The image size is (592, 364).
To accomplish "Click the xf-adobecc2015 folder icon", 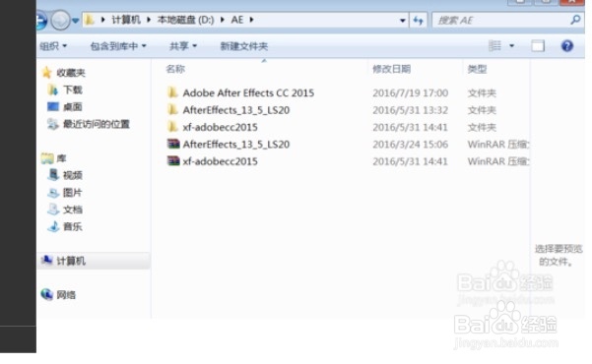I will click(x=172, y=127).
